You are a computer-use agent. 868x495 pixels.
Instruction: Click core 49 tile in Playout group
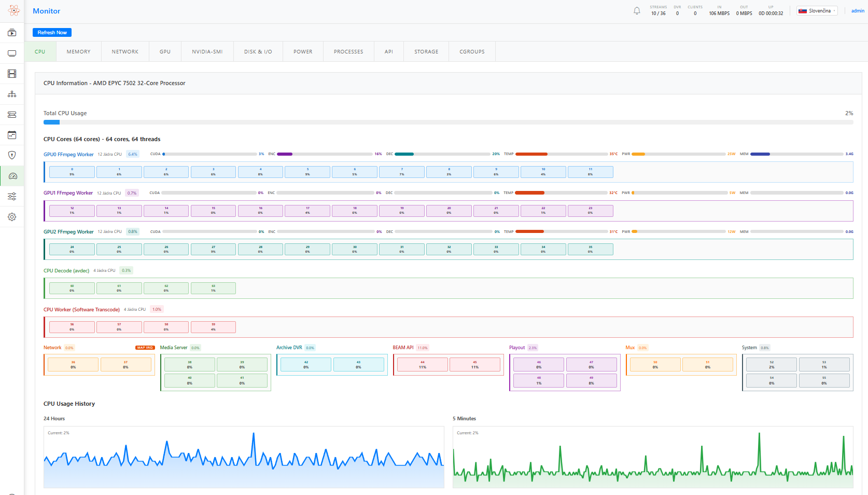click(592, 380)
